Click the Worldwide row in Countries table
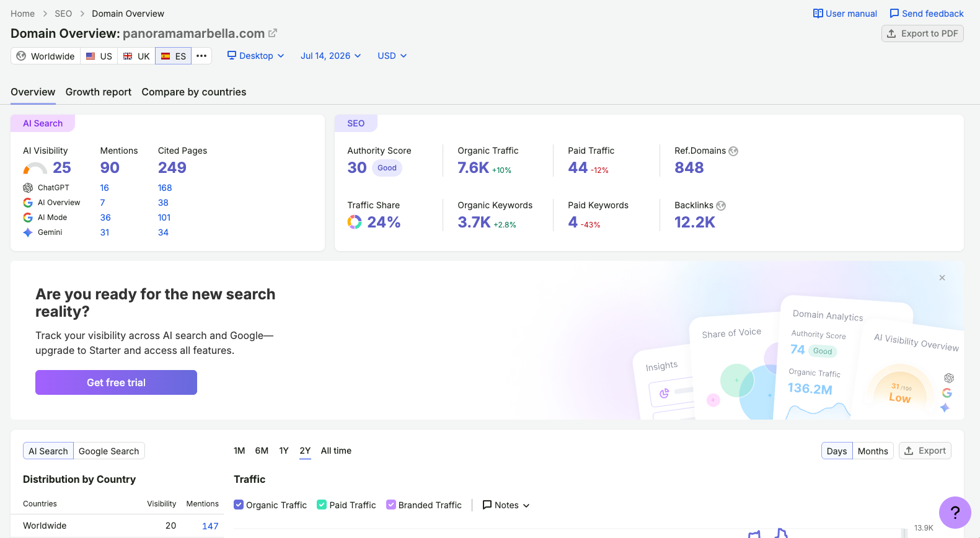 (117, 526)
